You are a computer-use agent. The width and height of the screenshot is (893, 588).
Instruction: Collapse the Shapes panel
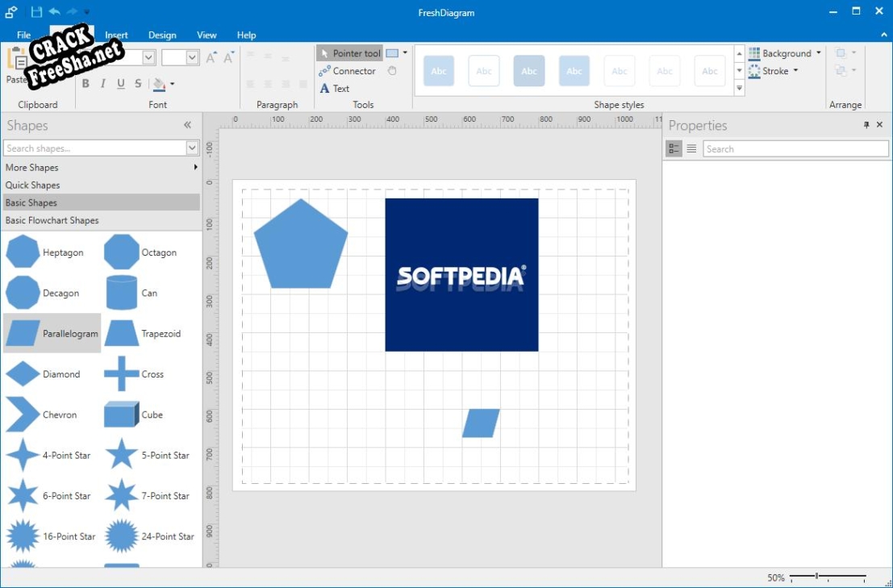(x=187, y=125)
